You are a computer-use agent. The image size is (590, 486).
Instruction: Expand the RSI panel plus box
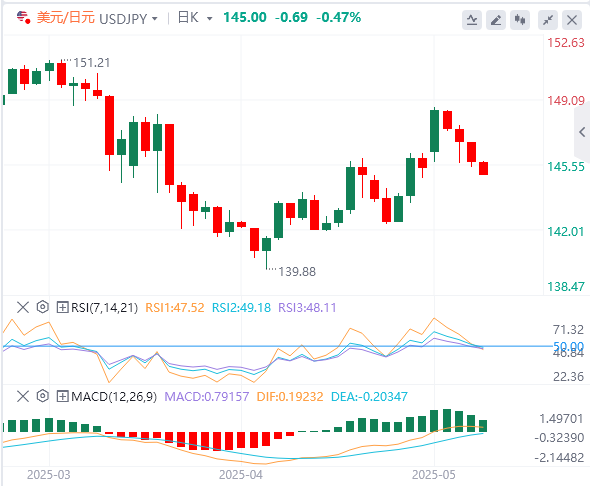62,307
